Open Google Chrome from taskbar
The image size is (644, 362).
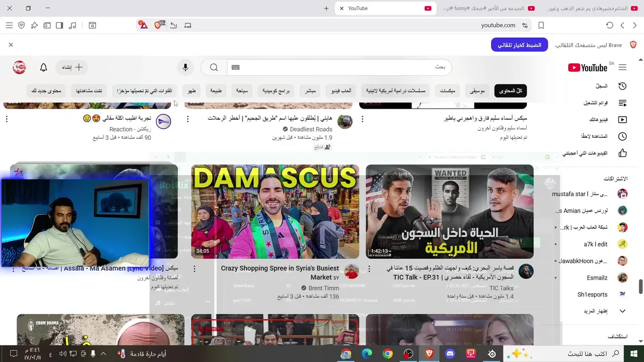point(387,354)
